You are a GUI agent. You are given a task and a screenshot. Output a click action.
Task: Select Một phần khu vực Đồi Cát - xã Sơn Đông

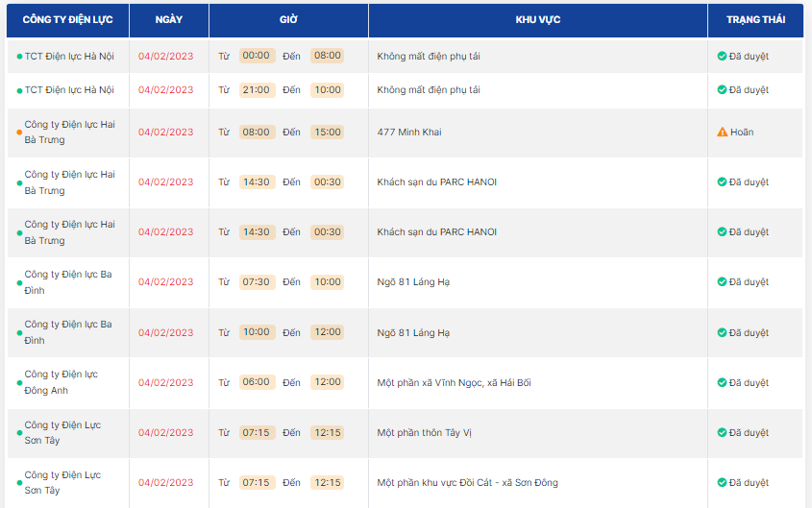coord(468,482)
